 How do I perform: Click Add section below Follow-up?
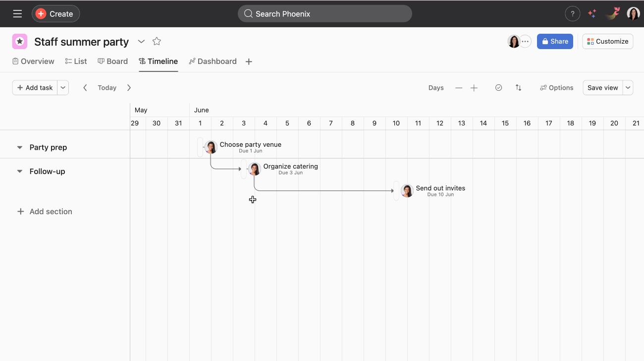pos(45,211)
